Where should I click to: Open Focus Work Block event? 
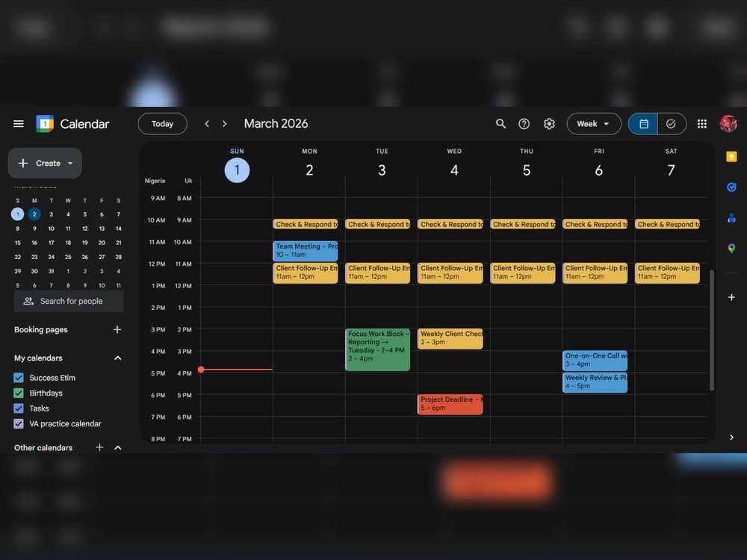click(377, 349)
